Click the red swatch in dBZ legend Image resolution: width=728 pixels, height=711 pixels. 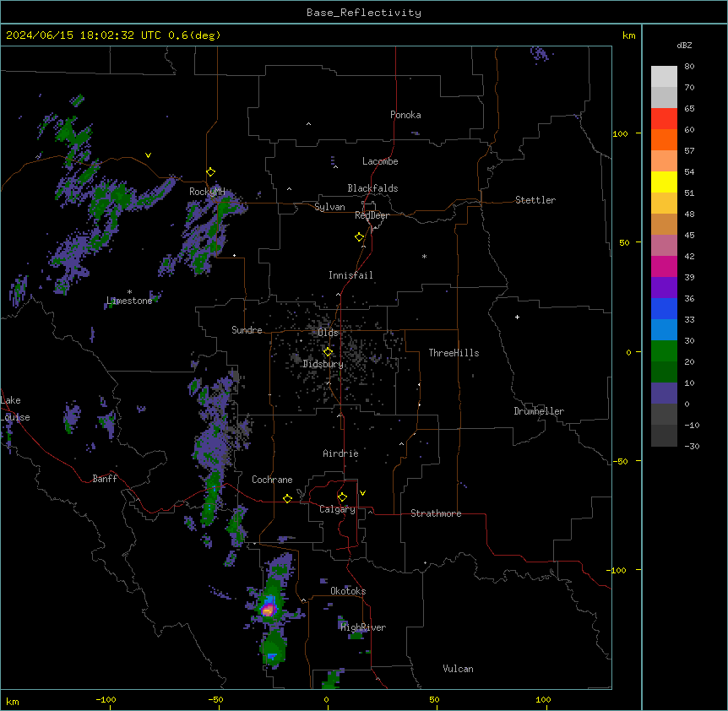[664, 118]
